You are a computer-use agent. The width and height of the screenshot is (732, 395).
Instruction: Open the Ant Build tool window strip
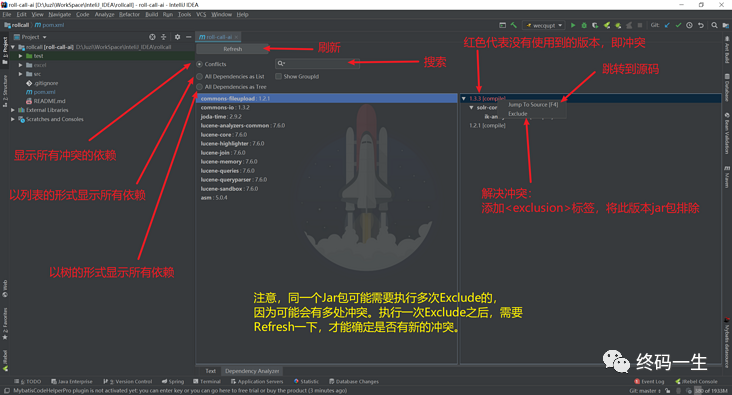coord(727,50)
